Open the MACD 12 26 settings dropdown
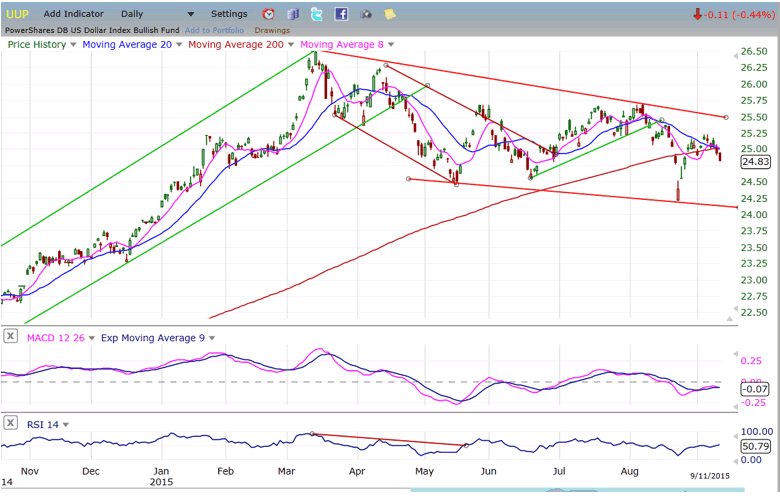Image resolution: width=780 pixels, height=501 pixels. (x=84, y=338)
